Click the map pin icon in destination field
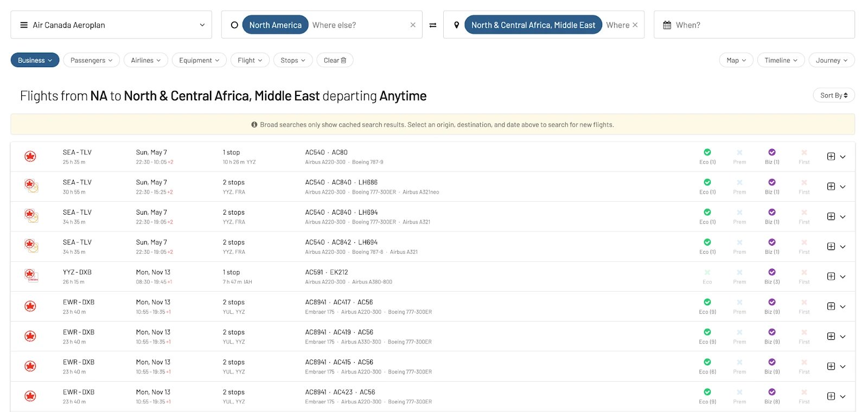The height and width of the screenshot is (412, 868). coord(457,25)
